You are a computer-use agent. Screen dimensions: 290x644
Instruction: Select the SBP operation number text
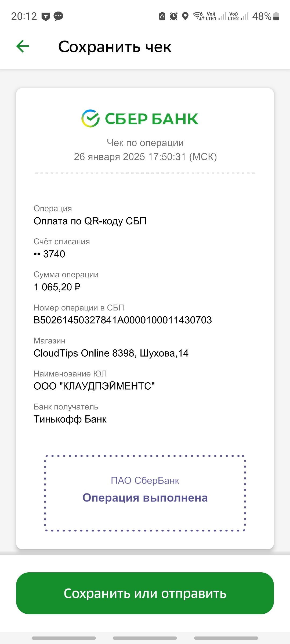(123, 320)
